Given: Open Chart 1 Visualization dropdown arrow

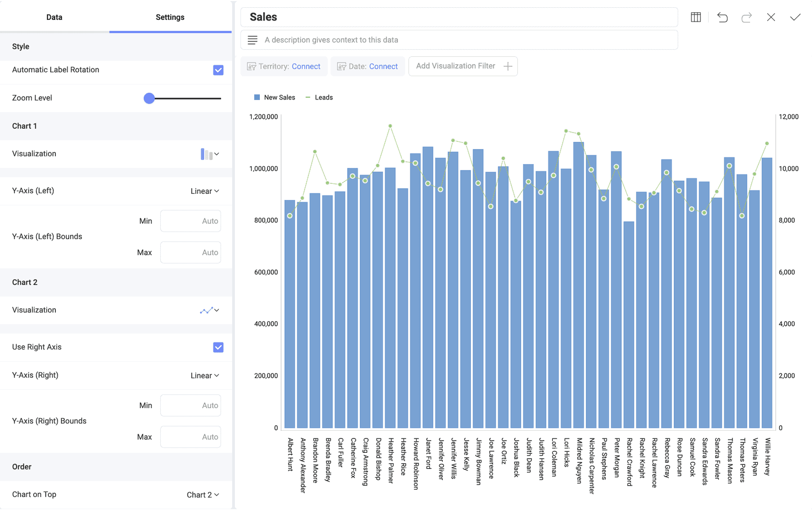Looking at the screenshot, I should click(x=217, y=154).
